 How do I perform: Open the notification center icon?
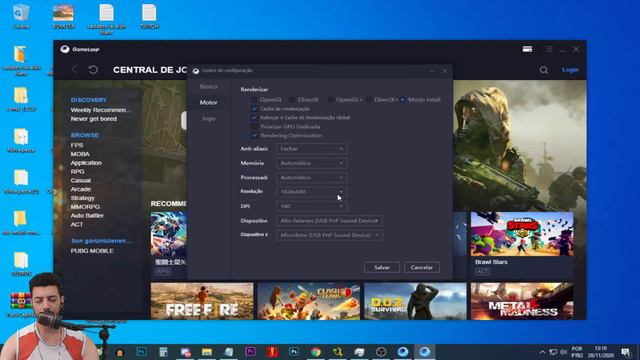(x=626, y=352)
